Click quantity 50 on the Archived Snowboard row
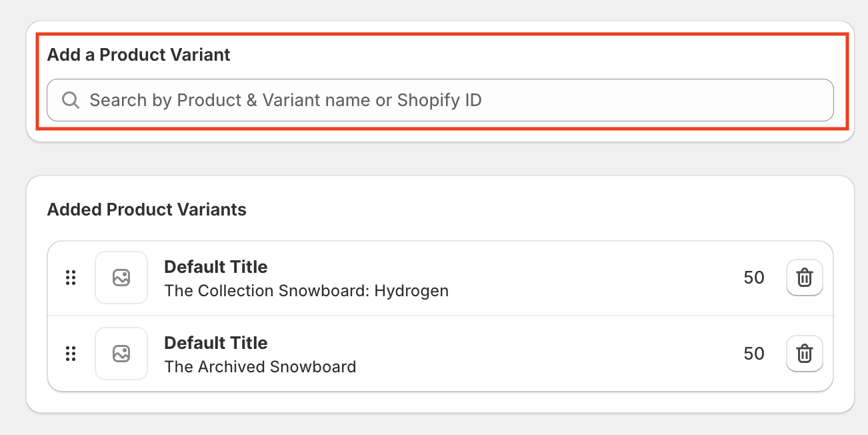The height and width of the screenshot is (435, 868). click(x=753, y=354)
